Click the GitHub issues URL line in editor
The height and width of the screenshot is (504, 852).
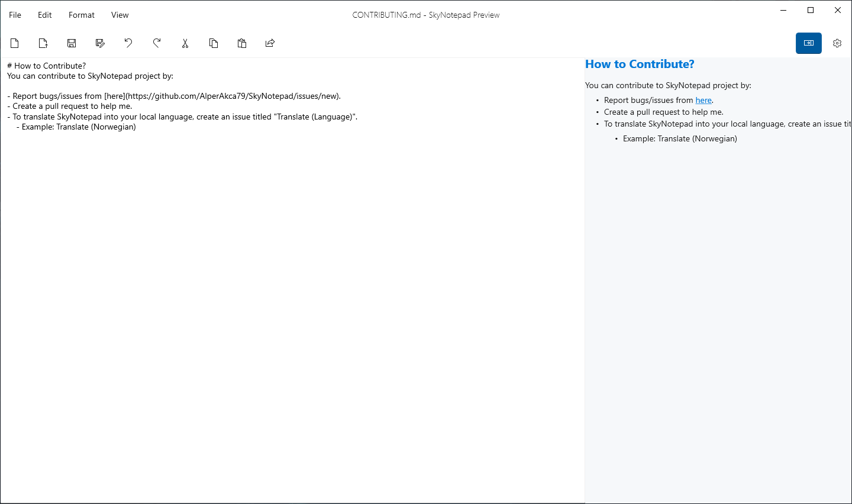pyautogui.click(x=174, y=96)
